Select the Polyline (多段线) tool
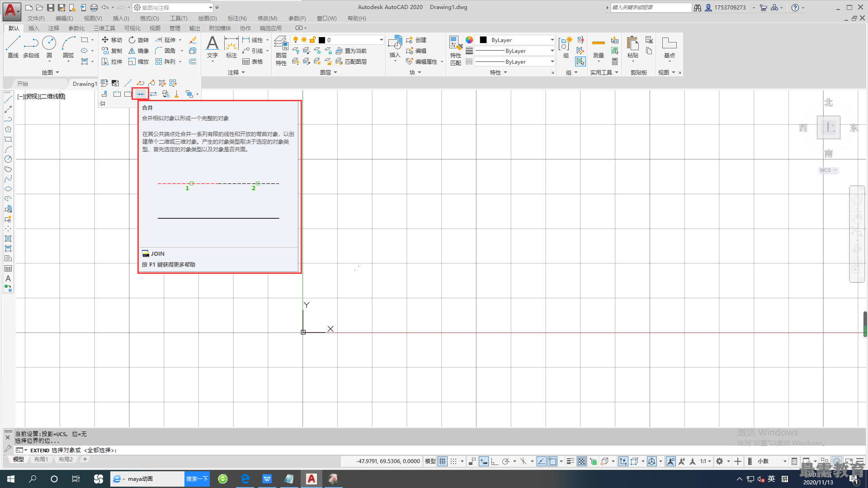Image resolution: width=868 pixels, height=488 pixels. pos(31,47)
